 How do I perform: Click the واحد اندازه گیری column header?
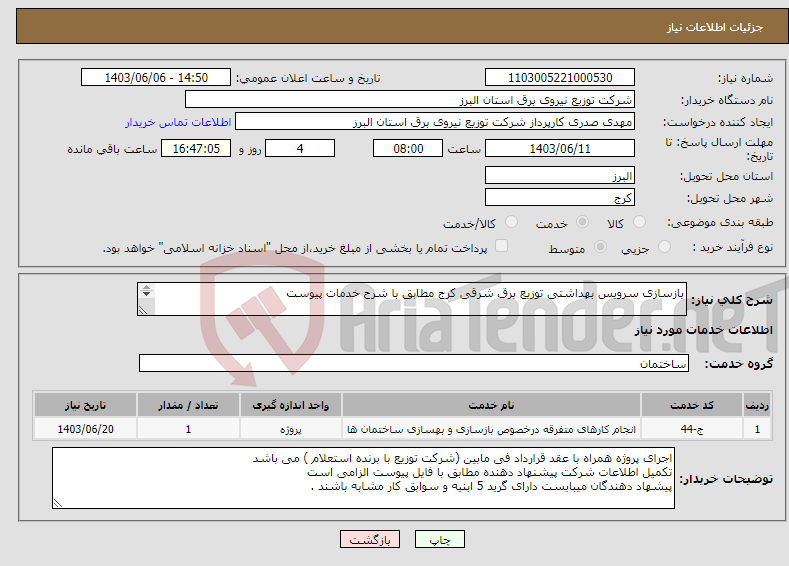290,405
